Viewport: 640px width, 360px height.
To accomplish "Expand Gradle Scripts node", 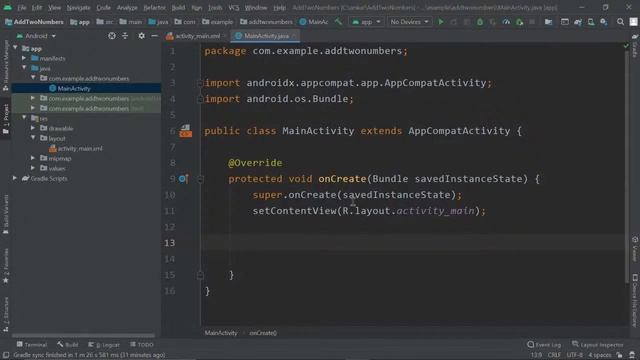I will pos(15,178).
